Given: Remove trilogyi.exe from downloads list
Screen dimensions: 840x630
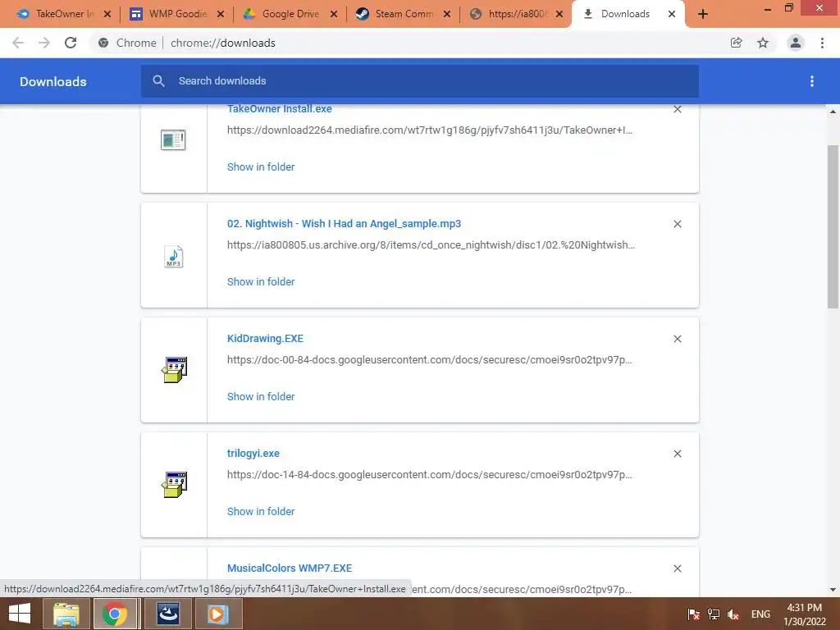Looking at the screenshot, I should coord(678,454).
